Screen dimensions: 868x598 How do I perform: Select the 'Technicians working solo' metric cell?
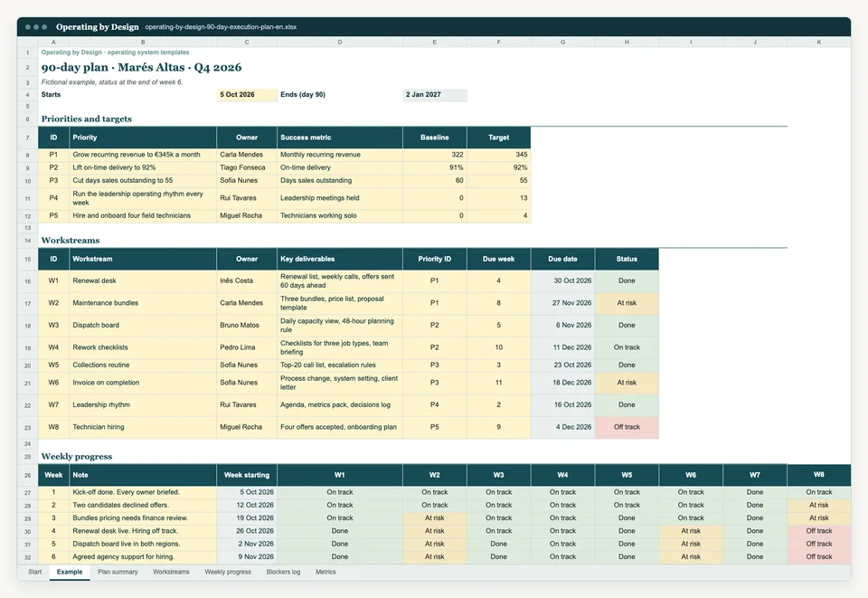(340, 216)
